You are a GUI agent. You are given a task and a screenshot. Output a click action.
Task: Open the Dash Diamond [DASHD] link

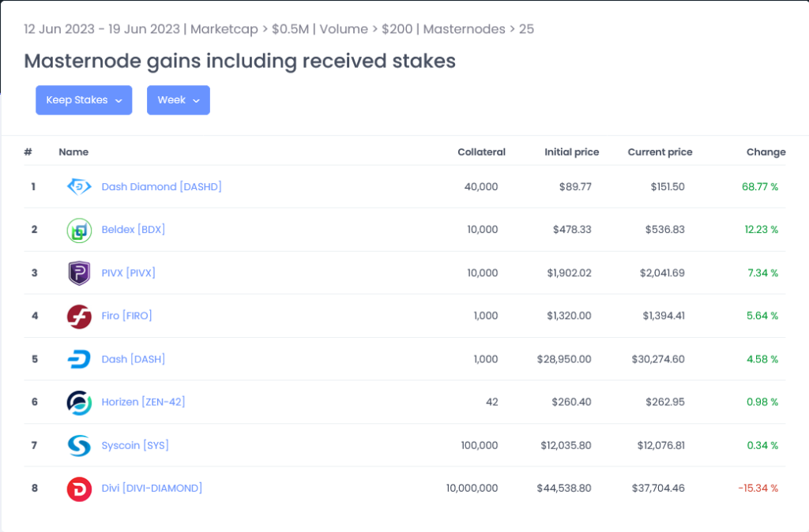161,186
